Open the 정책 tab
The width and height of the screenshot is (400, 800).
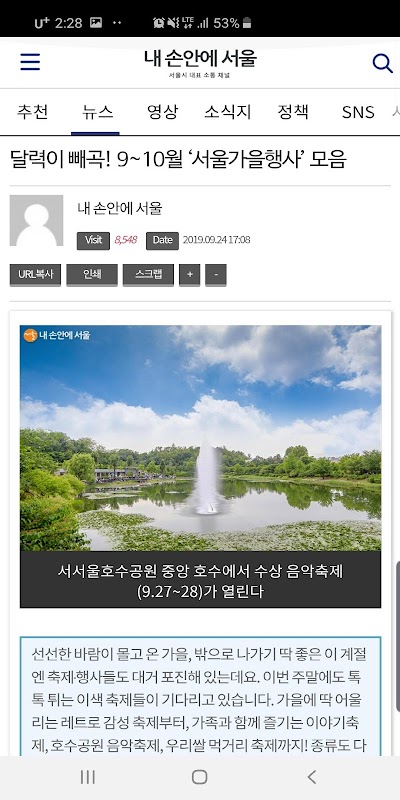[293, 112]
